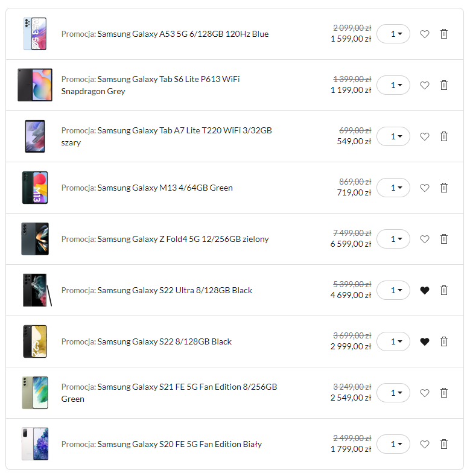473x476 pixels.
Task: Favorite the Galaxy Z Fold4 with heart
Action: coord(425,240)
